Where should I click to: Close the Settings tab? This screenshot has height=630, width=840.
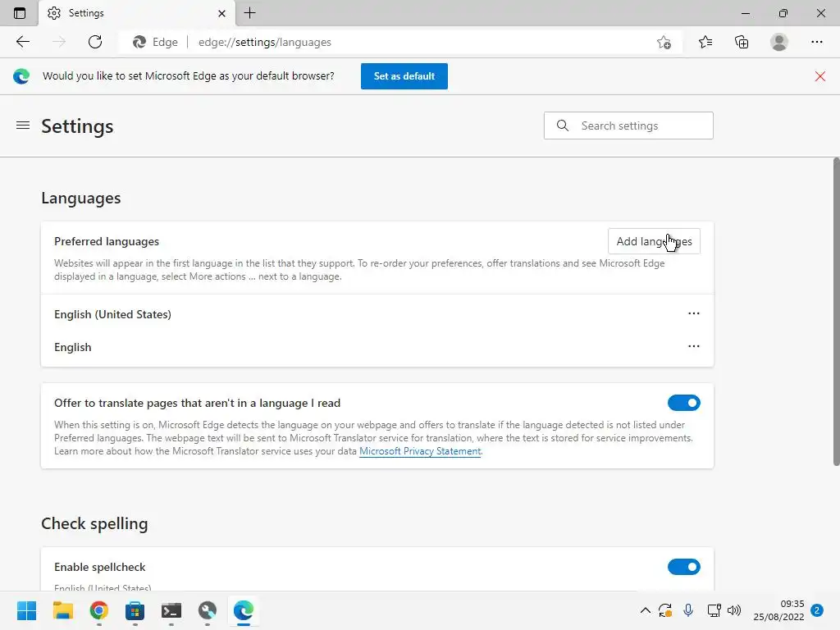click(221, 13)
